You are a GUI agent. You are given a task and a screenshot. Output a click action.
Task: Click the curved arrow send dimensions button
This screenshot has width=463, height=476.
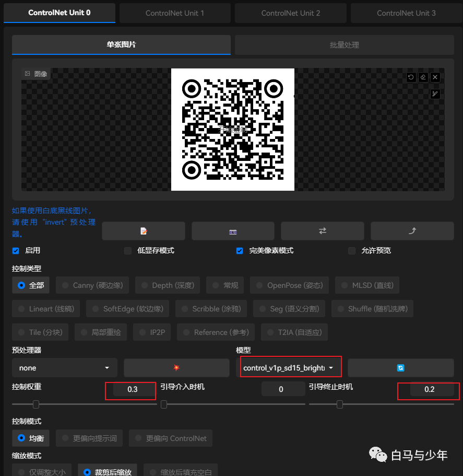[x=412, y=231]
